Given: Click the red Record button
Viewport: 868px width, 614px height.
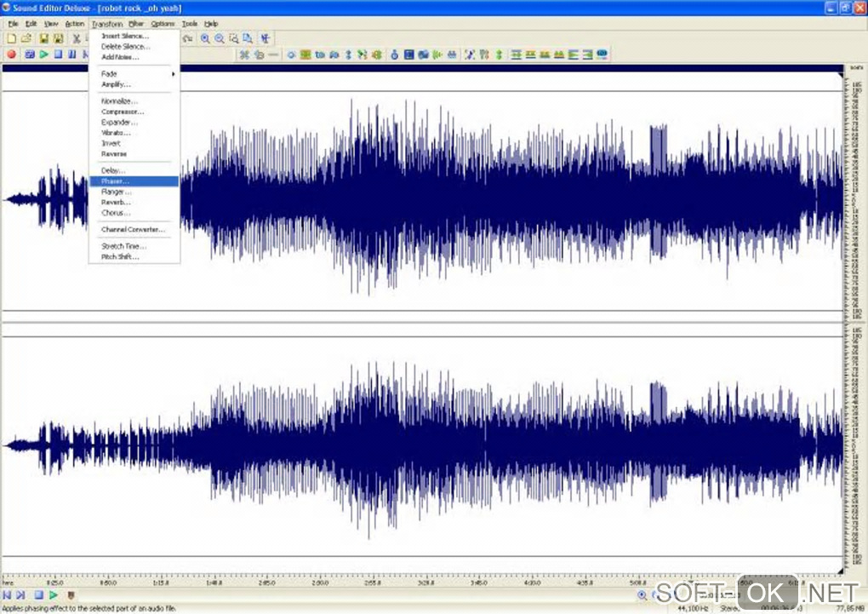Looking at the screenshot, I should (x=11, y=55).
